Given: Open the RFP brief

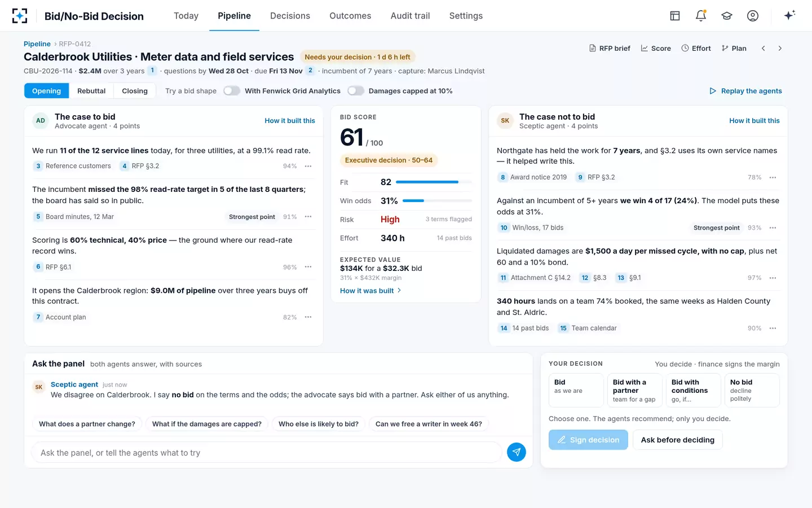Looking at the screenshot, I should (x=610, y=49).
